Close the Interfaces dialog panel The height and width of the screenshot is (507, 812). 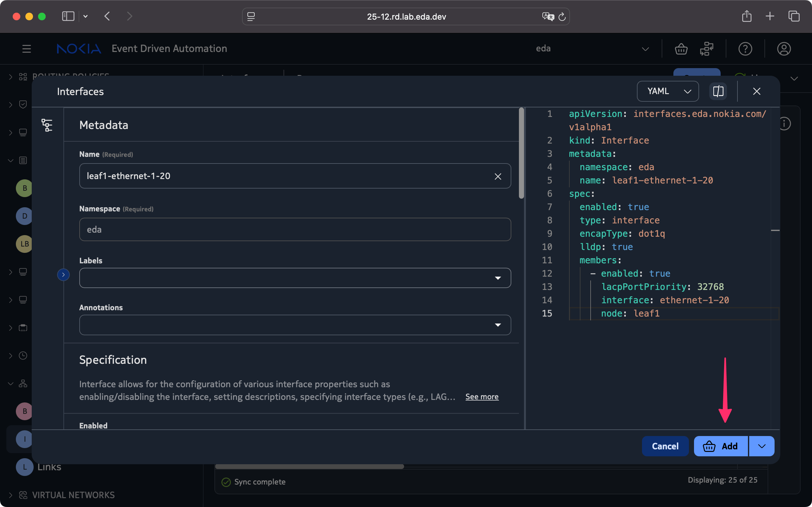click(x=756, y=91)
